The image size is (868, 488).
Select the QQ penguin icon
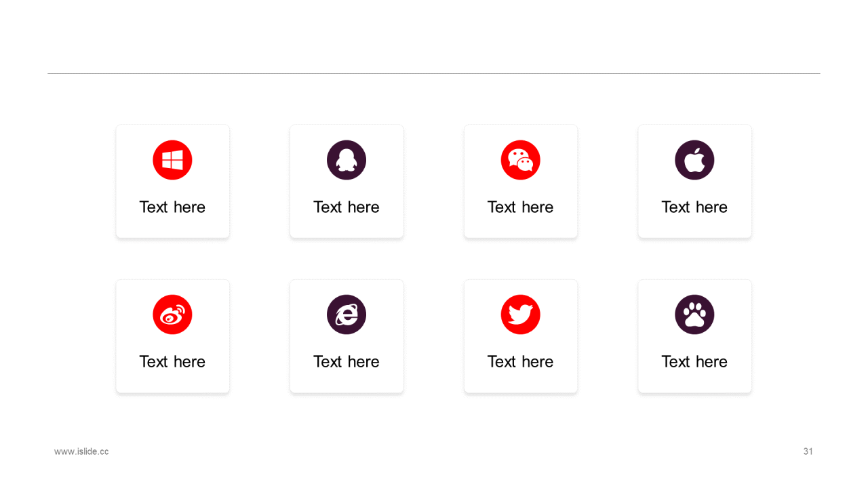(x=347, y=160)
